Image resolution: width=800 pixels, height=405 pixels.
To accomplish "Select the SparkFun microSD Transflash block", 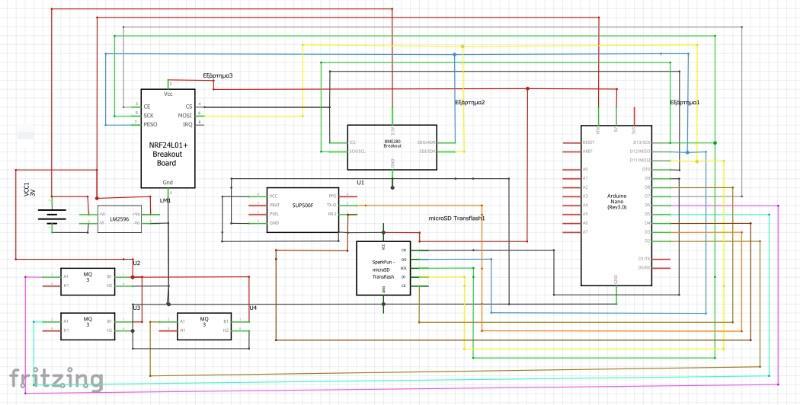I will (383, 268).
